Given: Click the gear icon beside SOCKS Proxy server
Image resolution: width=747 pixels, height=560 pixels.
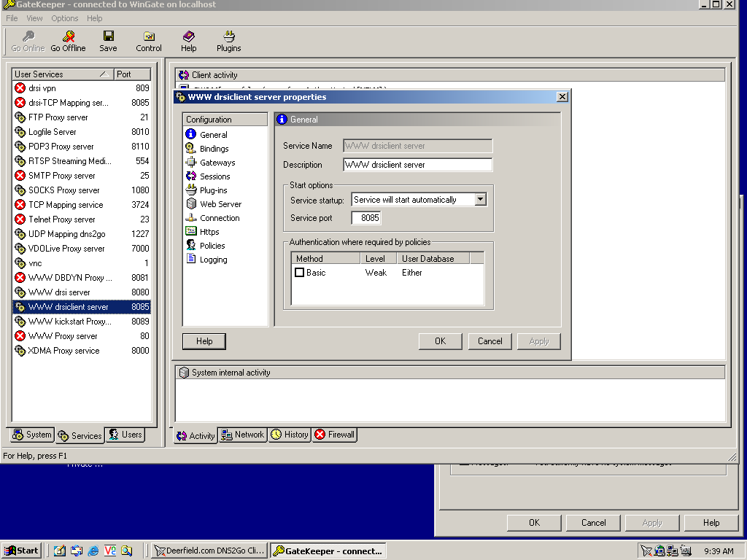Looking at the screenshot, I should 20,190.
